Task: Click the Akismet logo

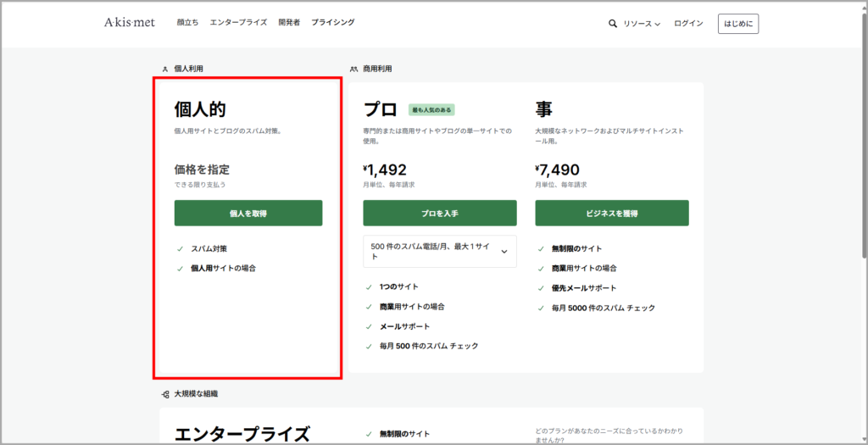Action: pyautogui.click(x=130, y=23)
